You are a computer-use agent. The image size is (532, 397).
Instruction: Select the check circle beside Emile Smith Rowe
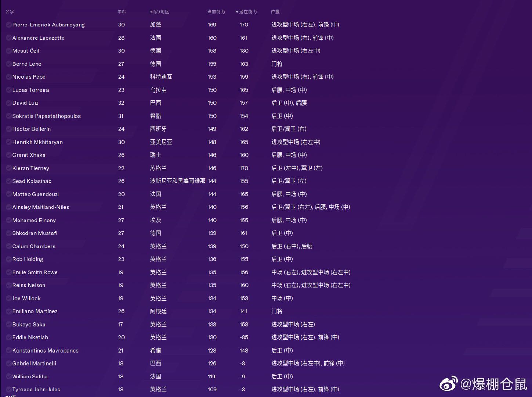8,272
